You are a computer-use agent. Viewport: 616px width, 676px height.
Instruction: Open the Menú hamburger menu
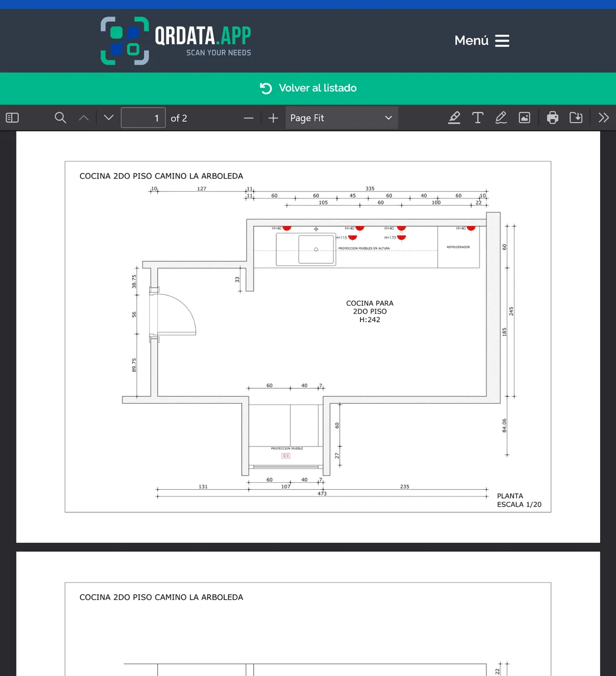[482, 40]
